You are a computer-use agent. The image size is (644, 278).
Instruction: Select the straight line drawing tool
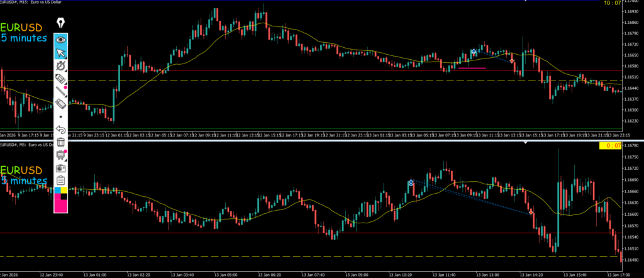tap(61, 91)
